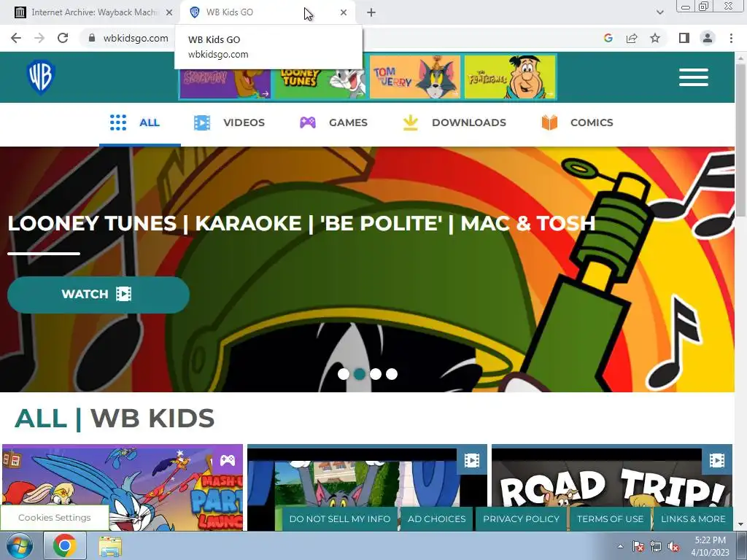This screenshot has height=560, width=747.
Task: Select the first carousel dot
Action: (343, 374)
